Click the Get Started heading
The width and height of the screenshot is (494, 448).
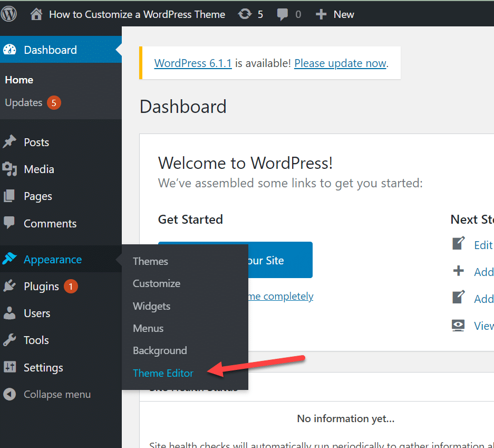(190, 220)
